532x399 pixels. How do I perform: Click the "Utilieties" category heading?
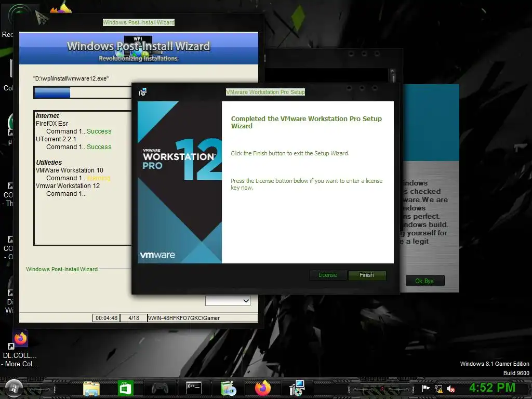(x=49, y=163)
